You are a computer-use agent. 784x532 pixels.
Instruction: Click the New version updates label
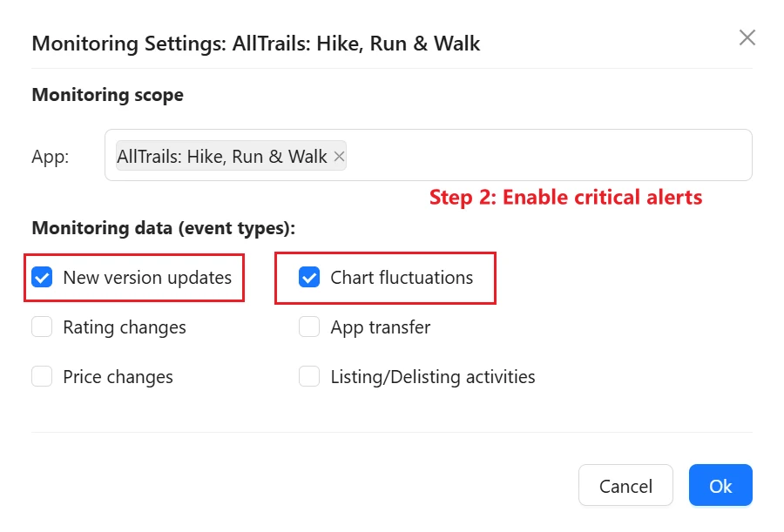146,277
